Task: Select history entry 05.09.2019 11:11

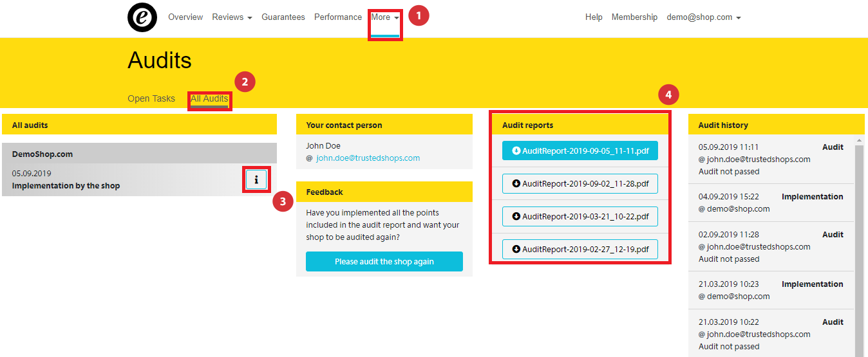Action: coord(771,160)
